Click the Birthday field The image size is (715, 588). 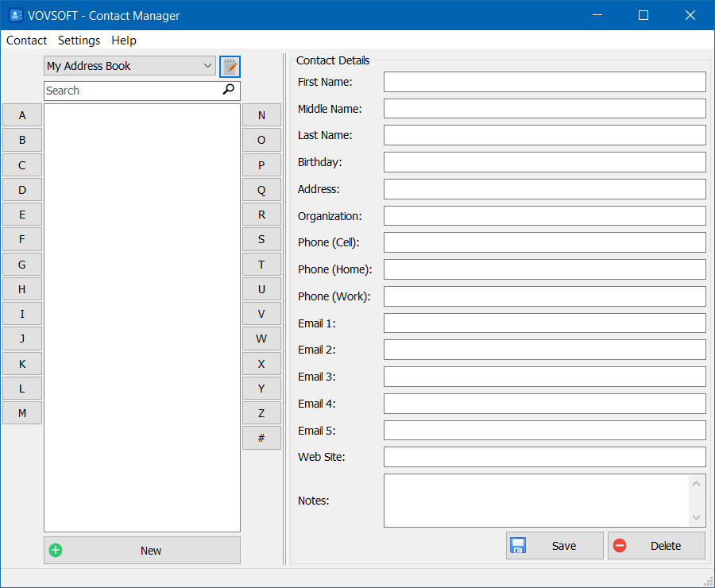point(544,162)
